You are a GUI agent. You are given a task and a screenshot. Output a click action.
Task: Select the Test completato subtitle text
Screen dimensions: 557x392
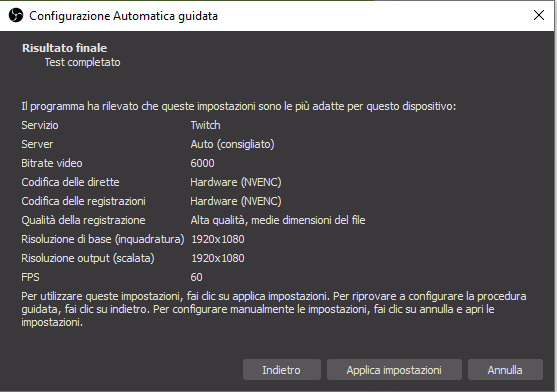click(x=82, y=62)
